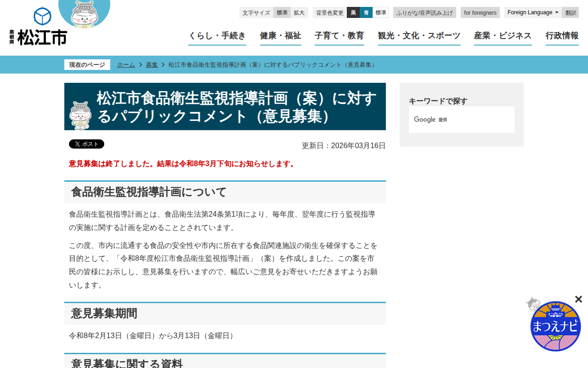Expand the Foreign Language dropdown
Screen dimensions: 588x368
[x=533, y=12]
